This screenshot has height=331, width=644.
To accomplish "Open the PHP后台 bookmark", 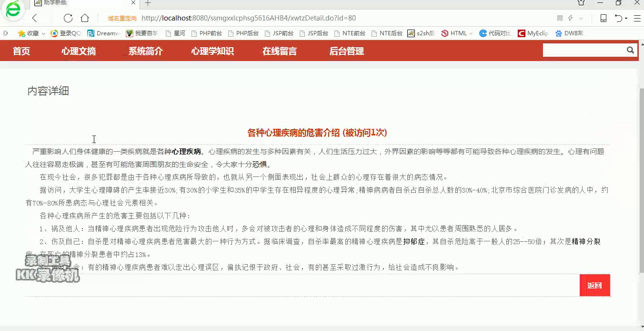I will (x=243, y=33).
